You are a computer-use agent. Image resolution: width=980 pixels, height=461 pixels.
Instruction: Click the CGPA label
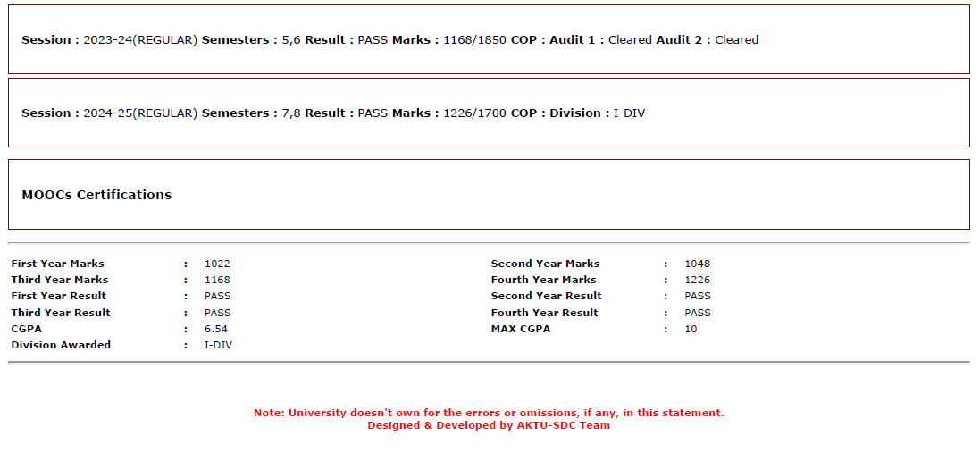point(27,329)
